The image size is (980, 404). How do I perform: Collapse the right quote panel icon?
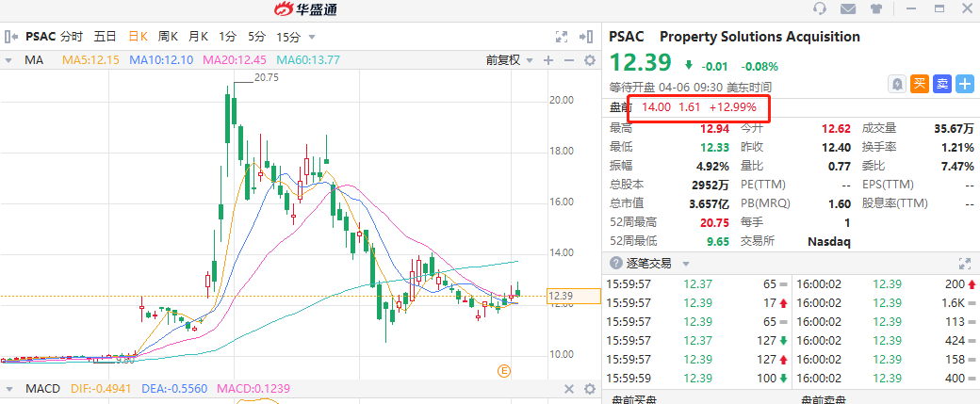pyautogui.click(x=586, y=37)
